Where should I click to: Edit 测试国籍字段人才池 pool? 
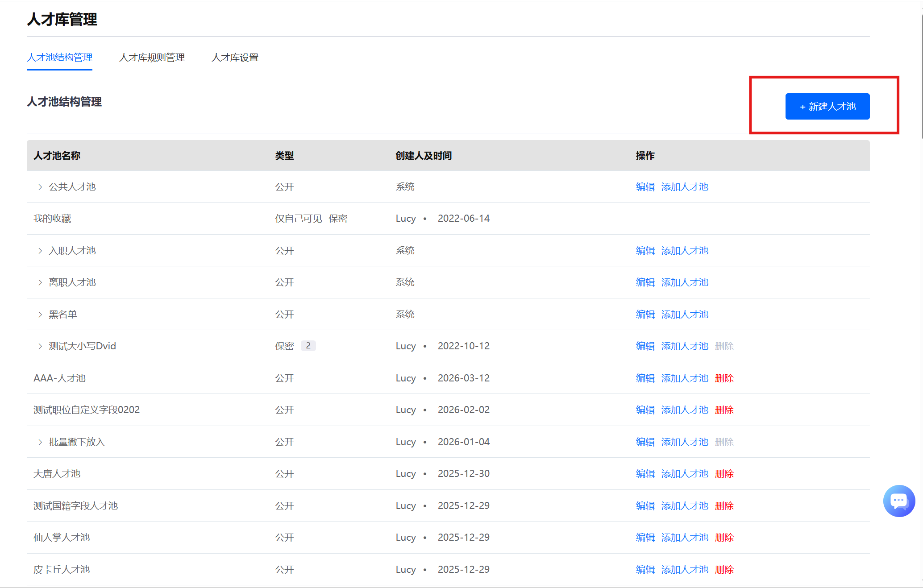coord(645,506)
